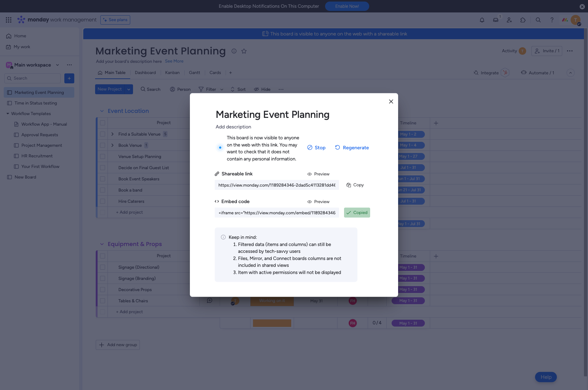Image resolution: width=588 pixels, height=390 pixels.
Task: Click the search everything magnifier icon
Action: coord(538,20)
